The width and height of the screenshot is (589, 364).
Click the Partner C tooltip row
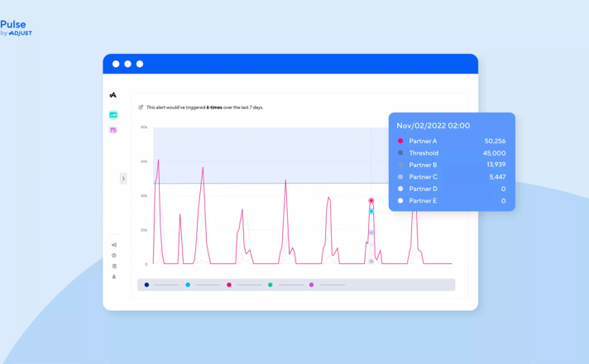click(452, 176)
